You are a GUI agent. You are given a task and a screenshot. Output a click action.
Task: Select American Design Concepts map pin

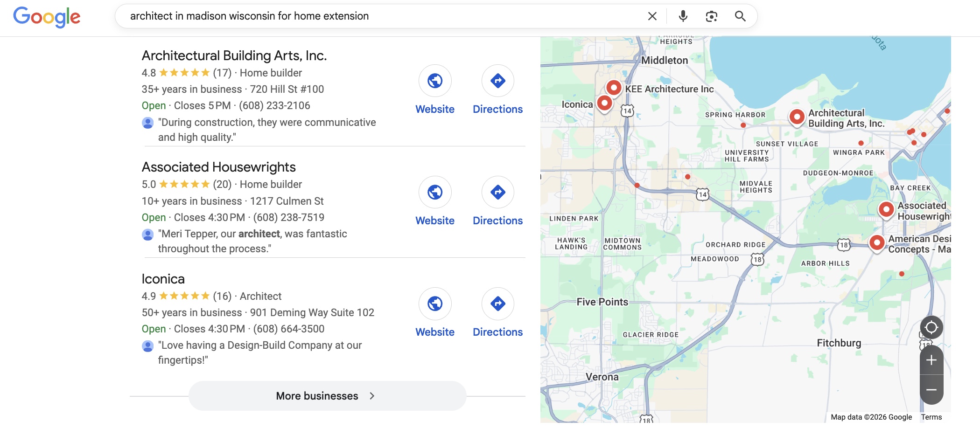[877, 242]
